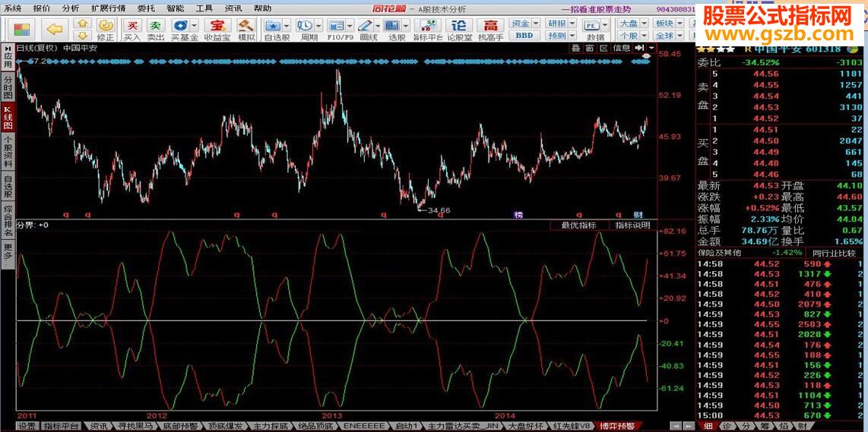Click the purple 榜 marker on chart
The width and height of the screenshot is (868, 432).
[518, 215]
